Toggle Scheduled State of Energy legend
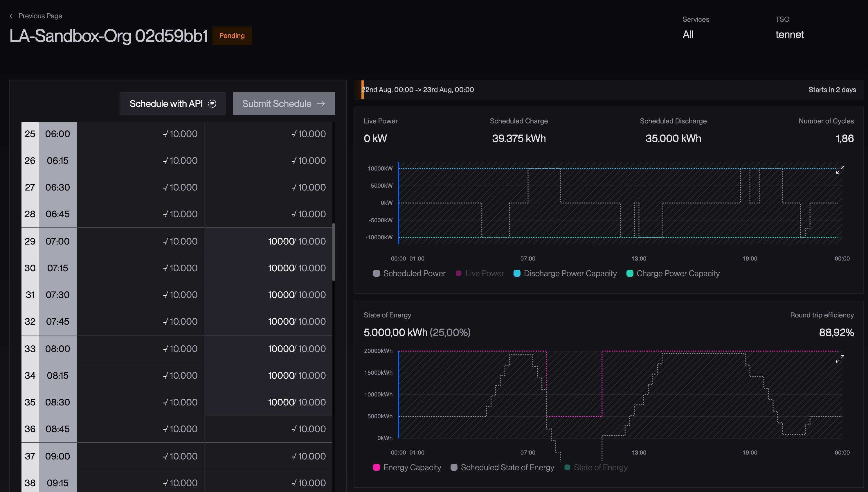Image resolution: width=868 pixels, height=492 pixels. (502, 467)
